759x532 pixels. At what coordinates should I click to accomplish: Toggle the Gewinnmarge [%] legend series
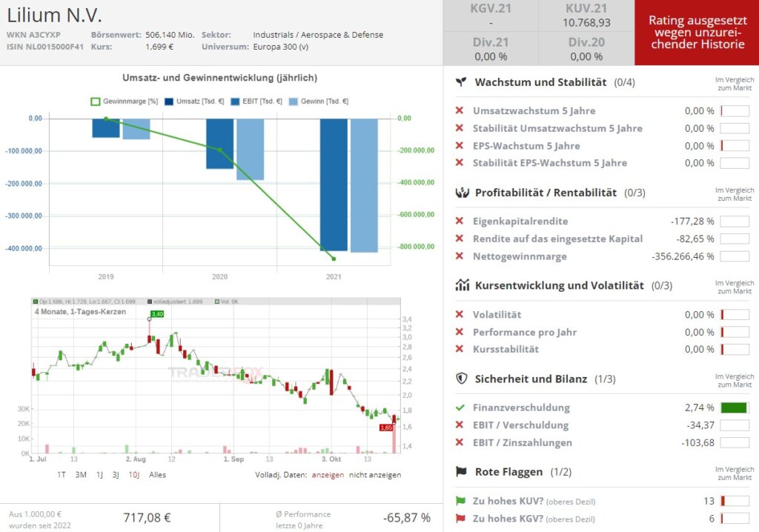(x=125, y=102)
